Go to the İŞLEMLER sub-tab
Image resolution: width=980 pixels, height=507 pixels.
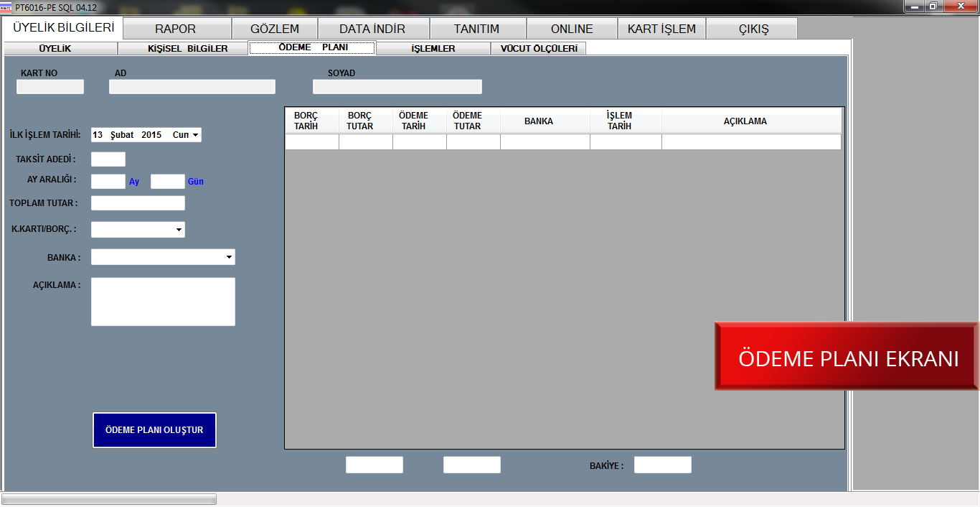[433, 49]
